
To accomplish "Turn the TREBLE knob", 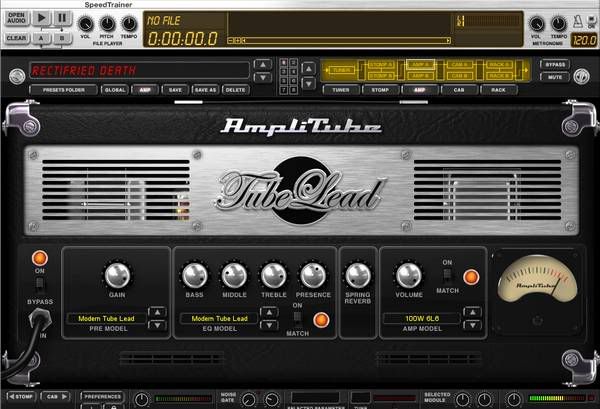I will tap(274, 275).
